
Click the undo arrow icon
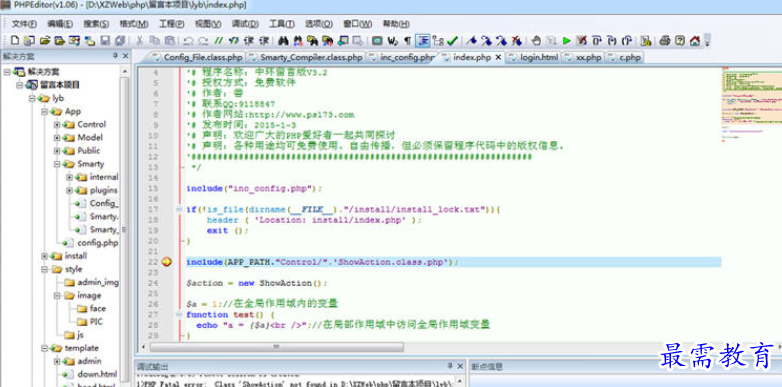pyautogui.click(x=189, y=40)
